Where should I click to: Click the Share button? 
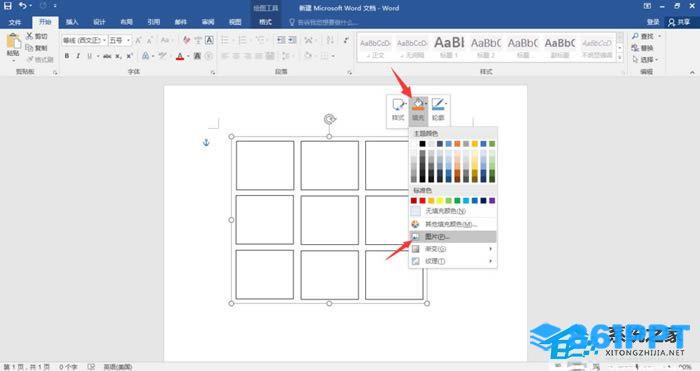pyautogui.click(x=679, y=22)
